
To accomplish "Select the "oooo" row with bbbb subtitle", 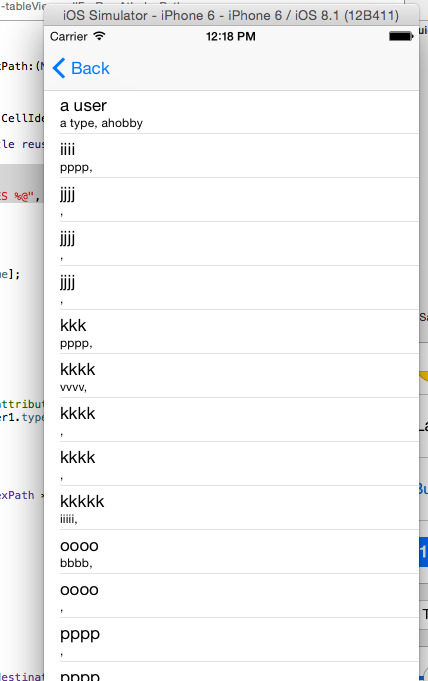I will point(231,552).
